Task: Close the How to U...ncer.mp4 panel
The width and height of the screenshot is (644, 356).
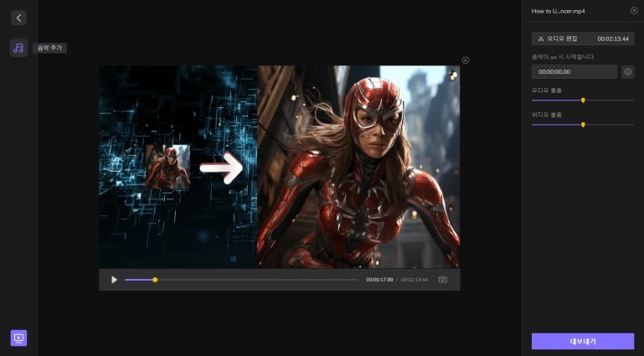Action: [x=634, y=11]
